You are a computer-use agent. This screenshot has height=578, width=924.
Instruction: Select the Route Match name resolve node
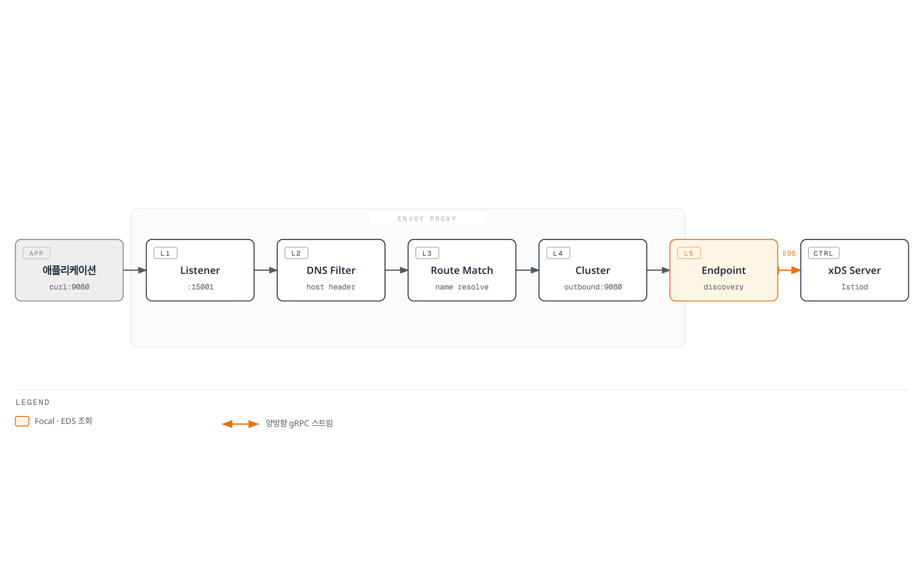pyautogui.click(x=462, y=270)
